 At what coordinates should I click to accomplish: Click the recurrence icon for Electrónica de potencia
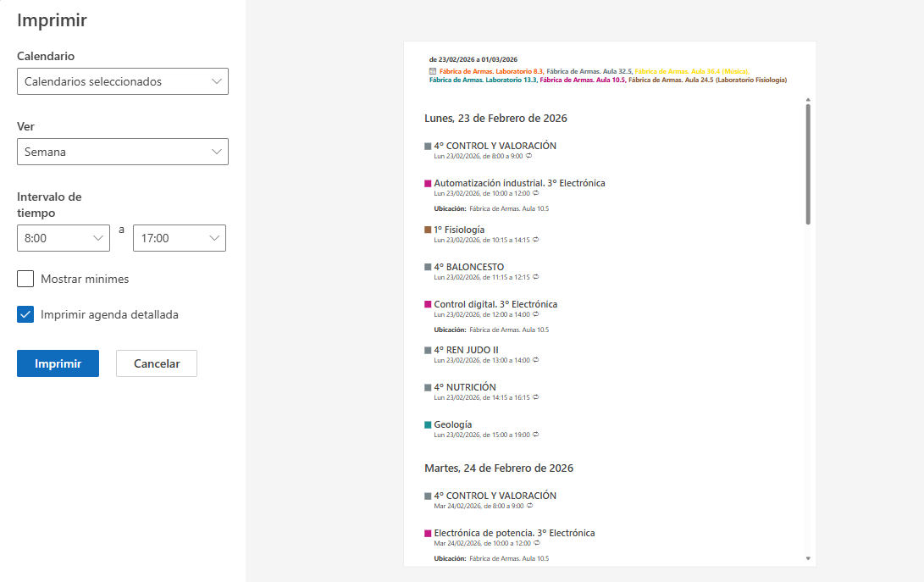(x=537, y=542)
